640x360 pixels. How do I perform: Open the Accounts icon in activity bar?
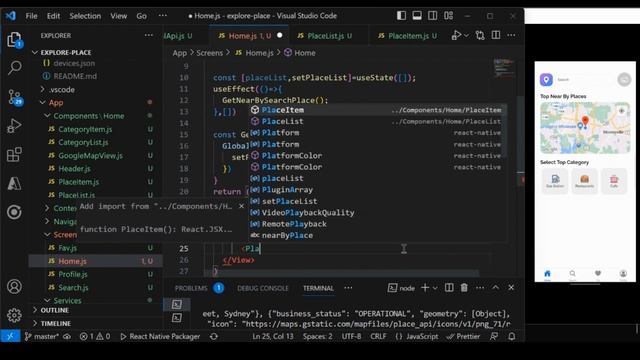14,287
